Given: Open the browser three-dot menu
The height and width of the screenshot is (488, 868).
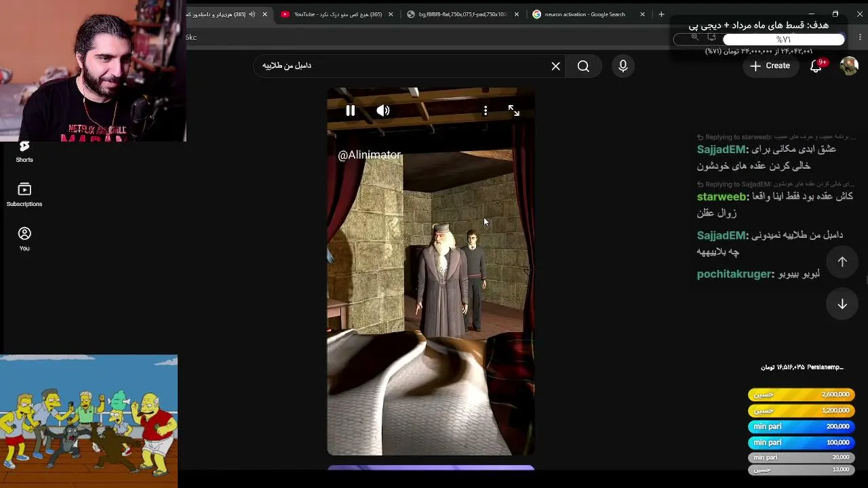Looking at the screenshot, I should coord(860,37).
